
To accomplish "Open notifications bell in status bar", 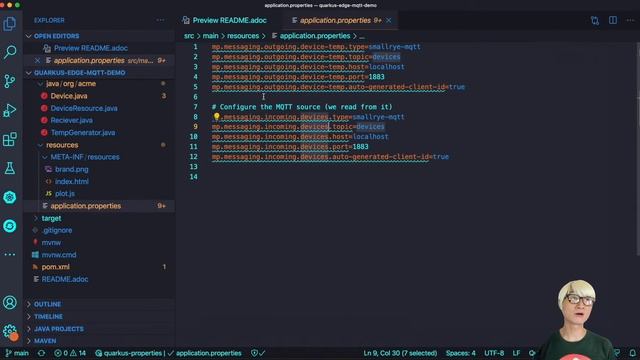I will point(632,353).
